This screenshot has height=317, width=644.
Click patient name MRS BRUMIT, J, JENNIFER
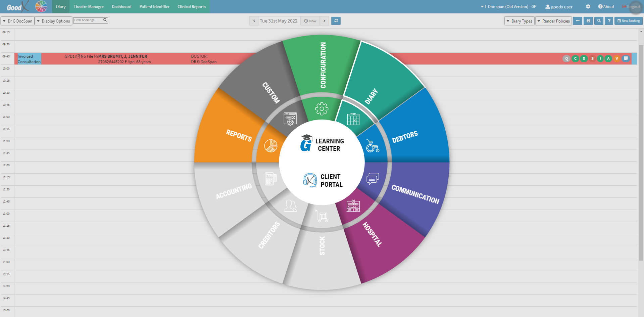click(122, 56)
